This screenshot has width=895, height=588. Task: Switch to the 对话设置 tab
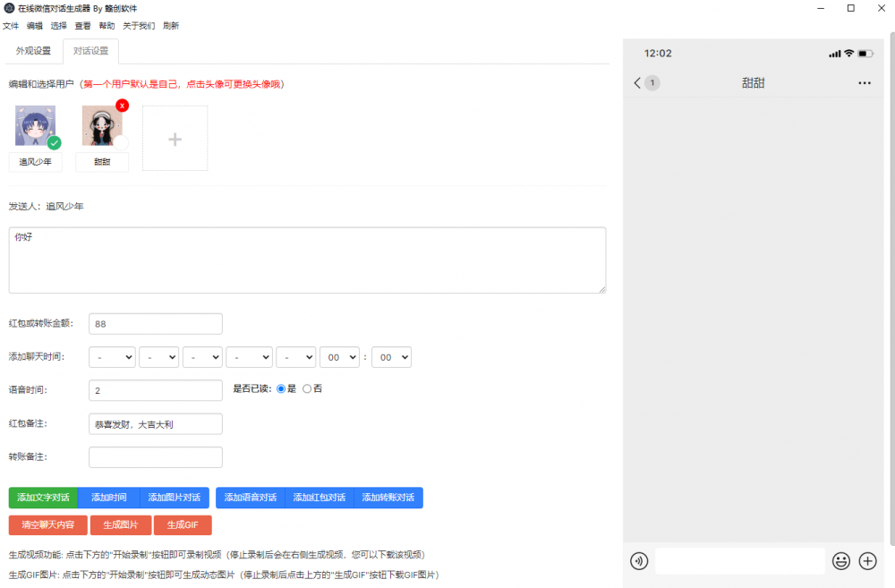tap(90, 51)
